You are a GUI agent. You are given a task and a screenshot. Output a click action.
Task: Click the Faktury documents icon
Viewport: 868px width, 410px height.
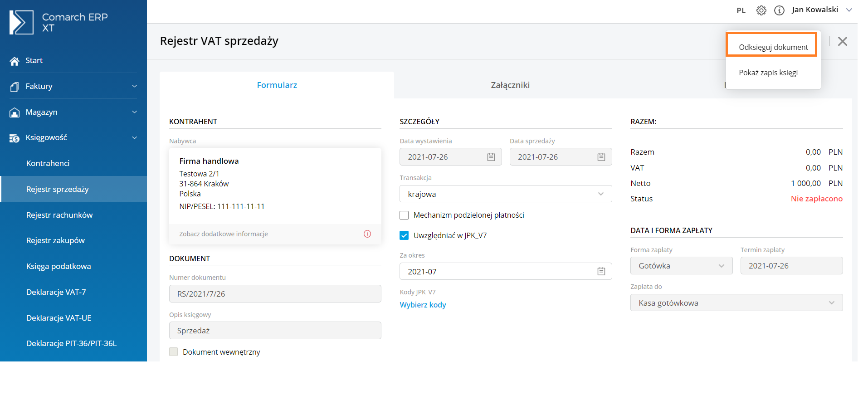pyautogui.click(x=15, y=87)
